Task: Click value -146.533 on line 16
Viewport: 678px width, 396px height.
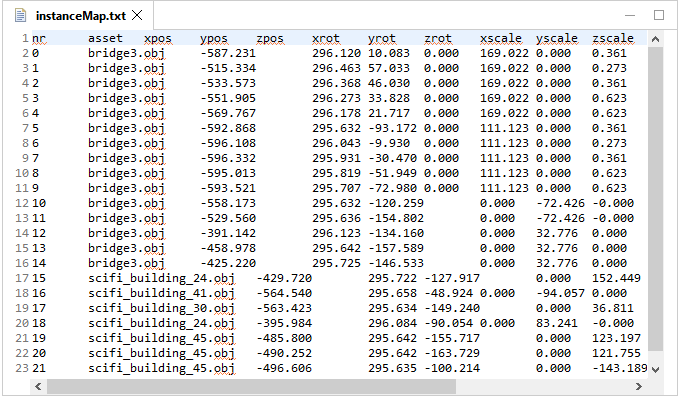Action: (x=396, y=263)
